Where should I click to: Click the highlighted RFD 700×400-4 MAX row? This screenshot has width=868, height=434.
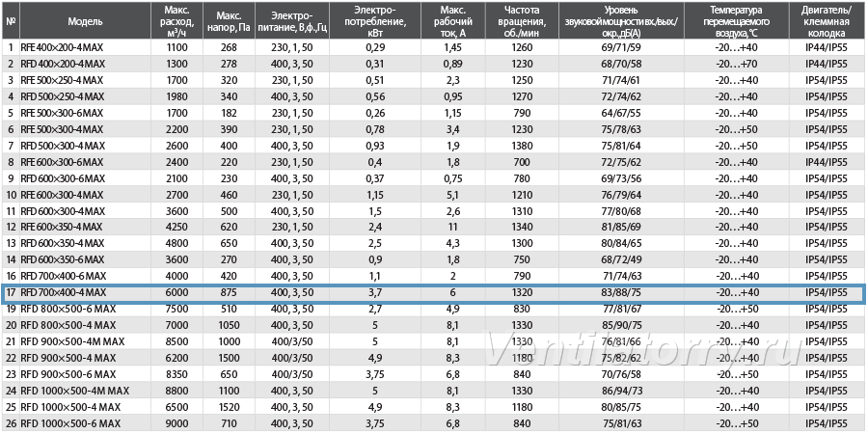pyautogui.click(x=433, y=293)
